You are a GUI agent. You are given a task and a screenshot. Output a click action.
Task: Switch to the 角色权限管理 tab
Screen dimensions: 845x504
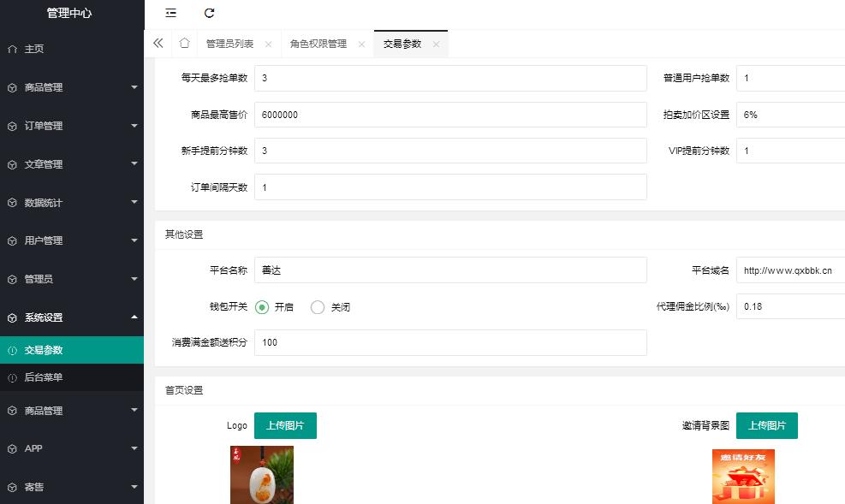(x=318, y=44)
